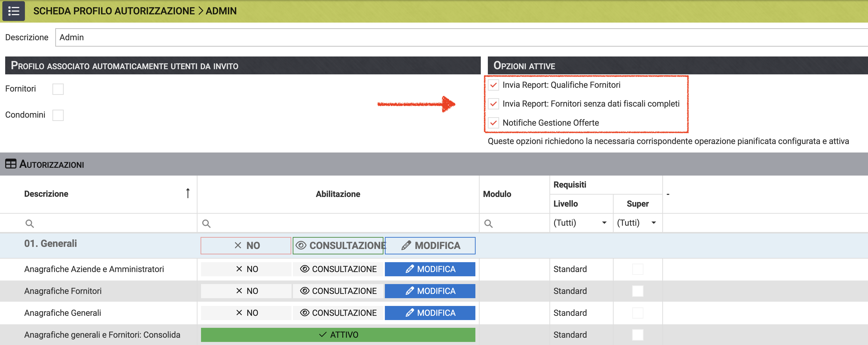Click the sort arrow in Descrizione header
This screenshot has width=868, height=345.
[188, 193]
